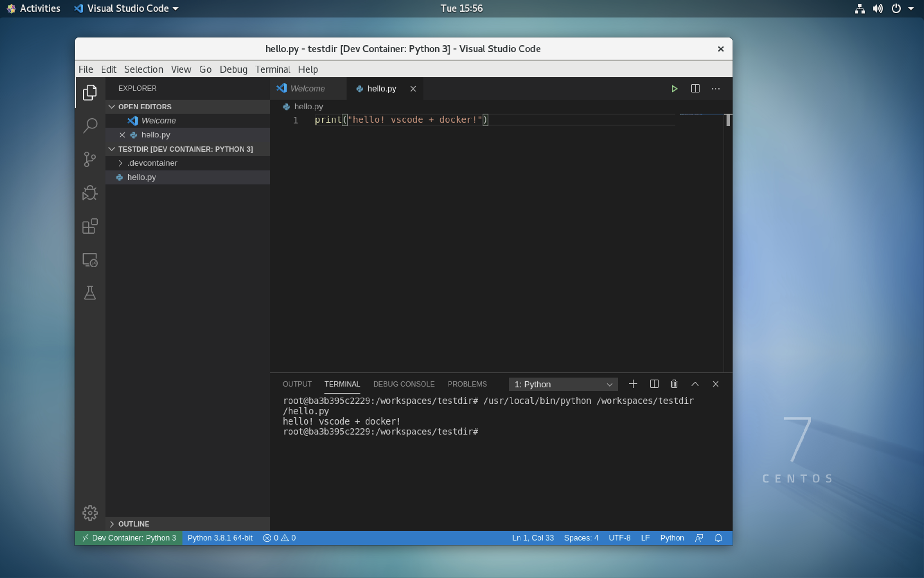Open the Visual Studio Code app menu
Screen dimensions: 924x578
(x=126, y=8)
